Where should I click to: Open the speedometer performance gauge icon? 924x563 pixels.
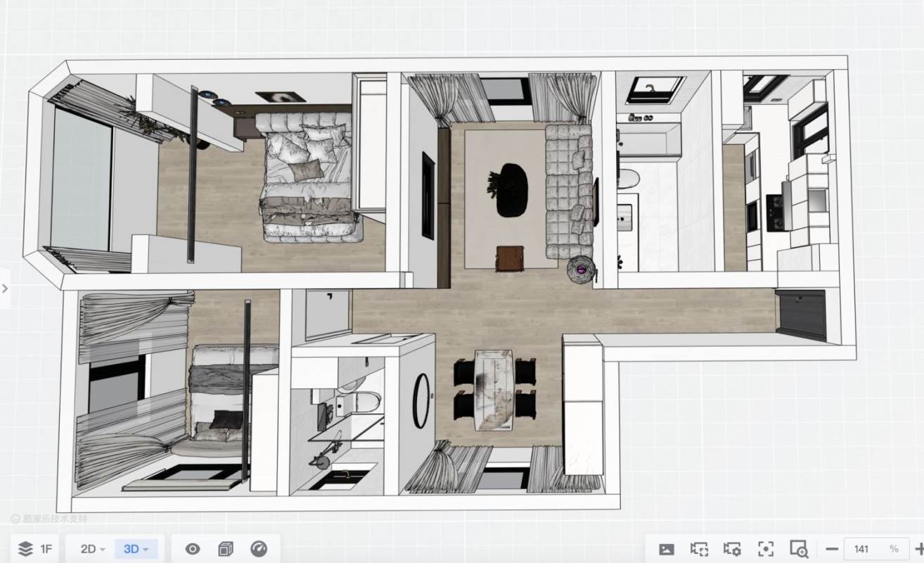tap(259, 549)
